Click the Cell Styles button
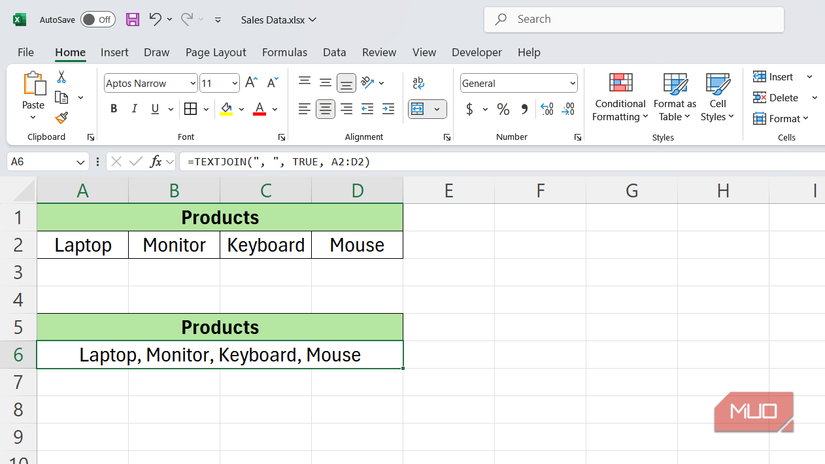Viewport: 825px width, 464px height. (717, 98)
